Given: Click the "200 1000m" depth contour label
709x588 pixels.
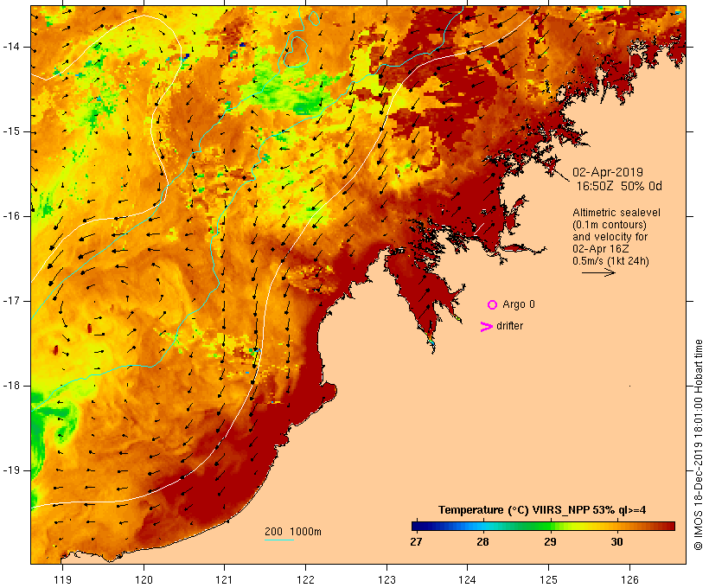Looking at the screenshot, I should (x=293, y=532).
